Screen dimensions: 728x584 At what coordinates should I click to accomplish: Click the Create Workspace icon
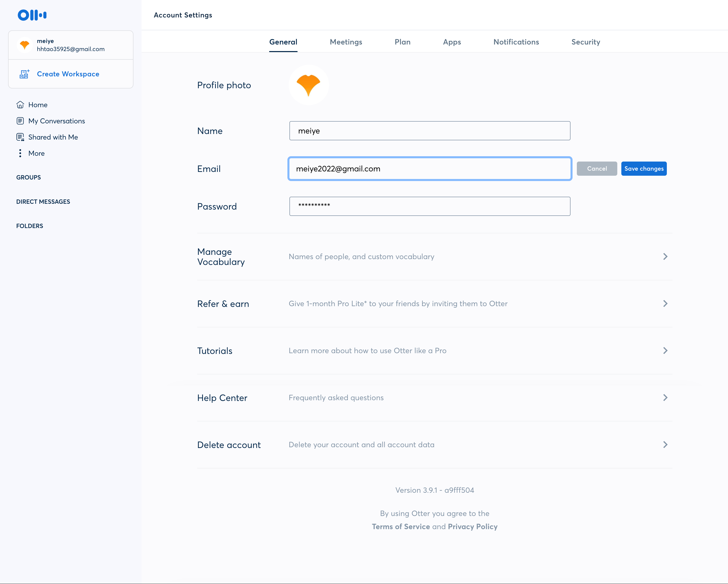tap(24, 74)
